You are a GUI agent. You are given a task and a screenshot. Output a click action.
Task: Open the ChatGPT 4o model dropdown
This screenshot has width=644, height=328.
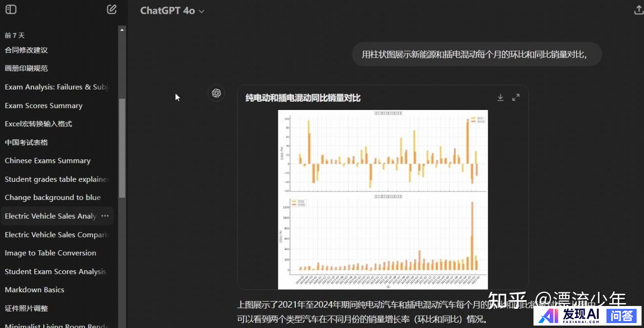click(x=172, y=11)
